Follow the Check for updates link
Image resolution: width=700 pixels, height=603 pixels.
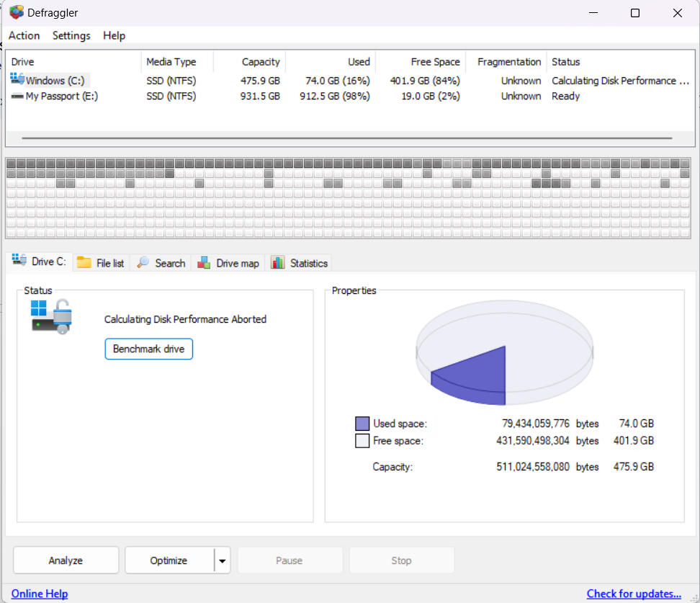click(634, 594)
